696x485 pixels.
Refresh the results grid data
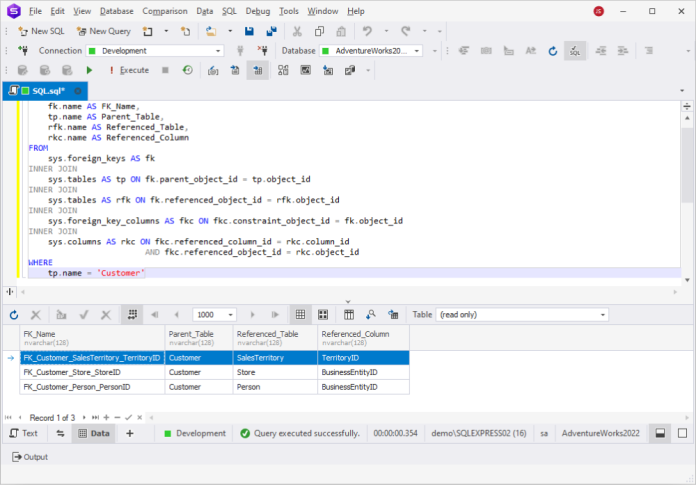pyautogui.click(x=14, y=314)
